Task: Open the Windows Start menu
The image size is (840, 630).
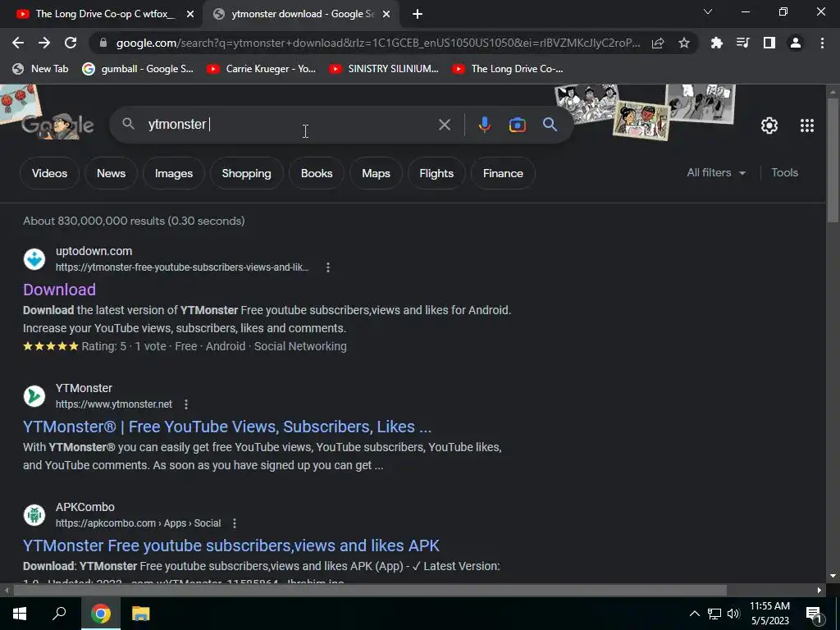Action: click(x=20, y=614)
